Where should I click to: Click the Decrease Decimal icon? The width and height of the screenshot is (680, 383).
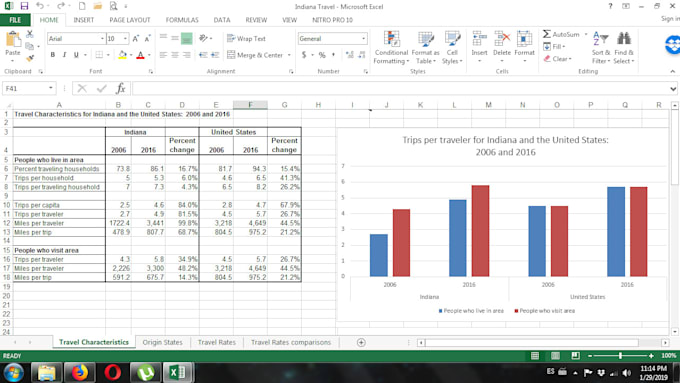[362, 55]
